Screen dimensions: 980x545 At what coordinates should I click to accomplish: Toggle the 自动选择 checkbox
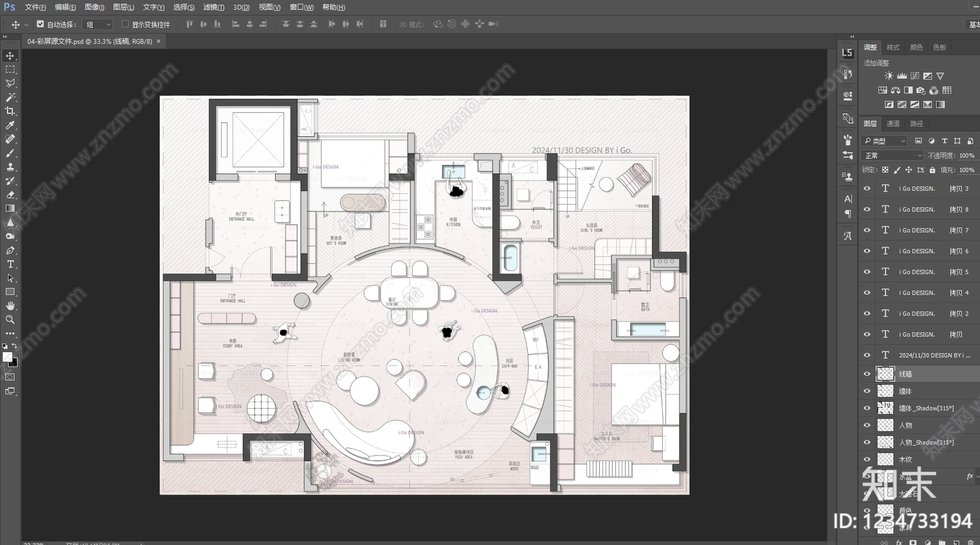pos(40,25)
